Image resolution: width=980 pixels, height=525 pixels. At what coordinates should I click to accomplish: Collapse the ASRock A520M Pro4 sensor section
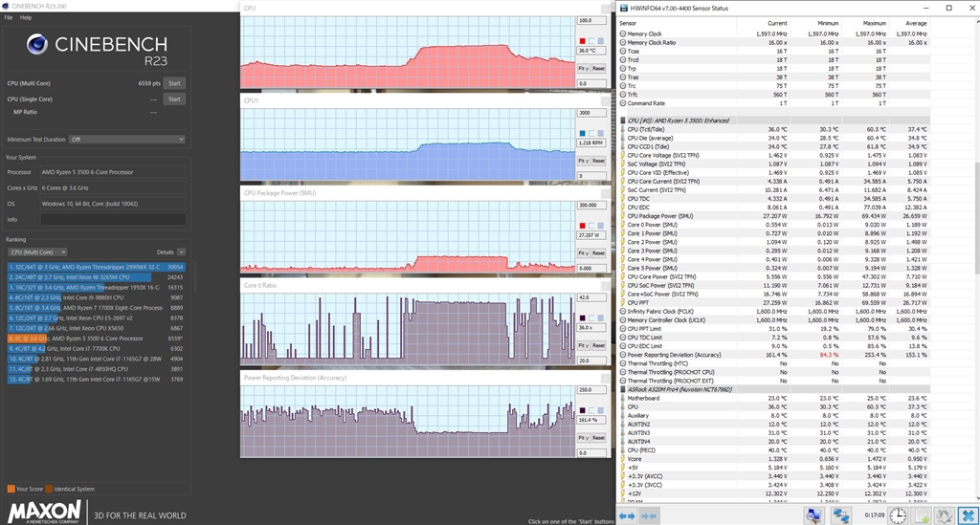[x=622, y=389]
